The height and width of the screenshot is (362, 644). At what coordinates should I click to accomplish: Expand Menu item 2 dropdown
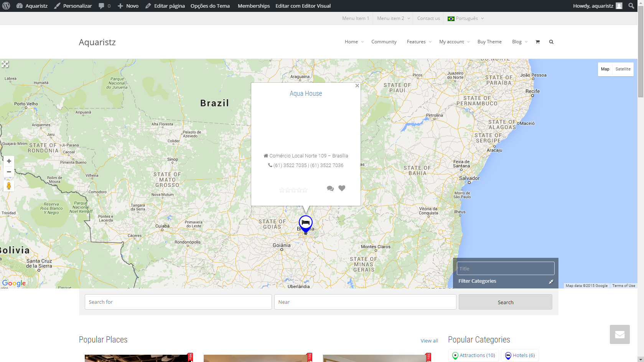point(394,18)
